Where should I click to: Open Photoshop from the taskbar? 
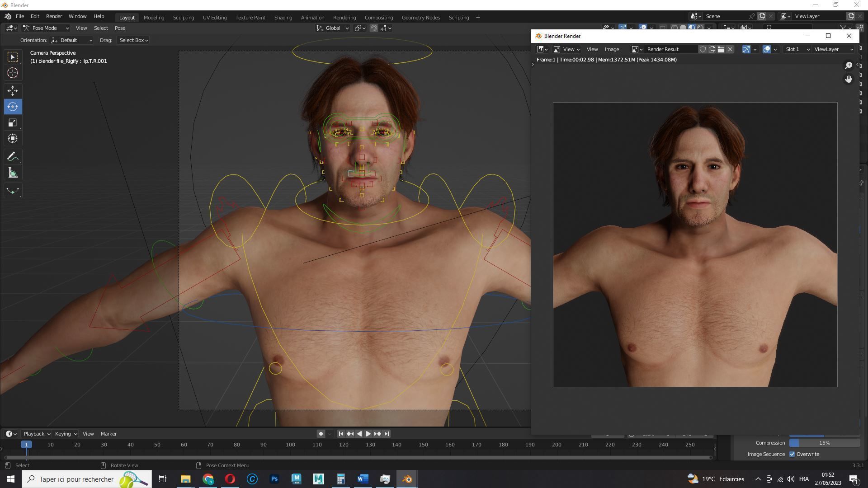[274, 479]
